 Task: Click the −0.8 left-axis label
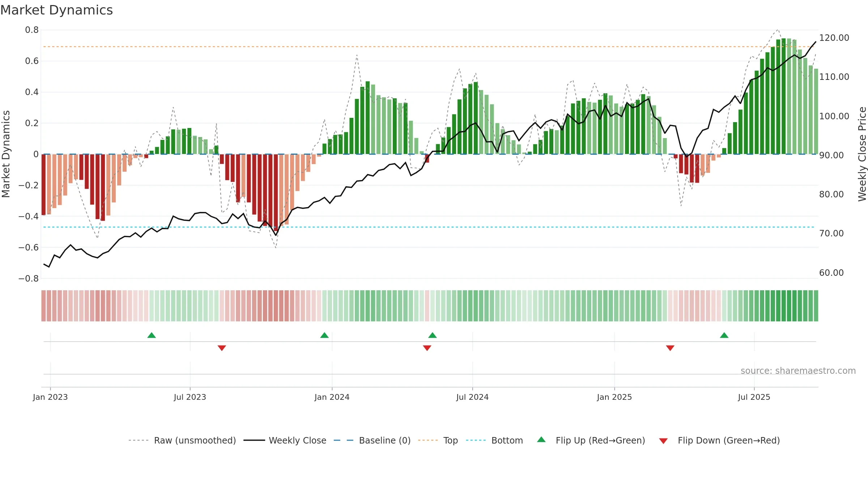click(x=29, y=279)
